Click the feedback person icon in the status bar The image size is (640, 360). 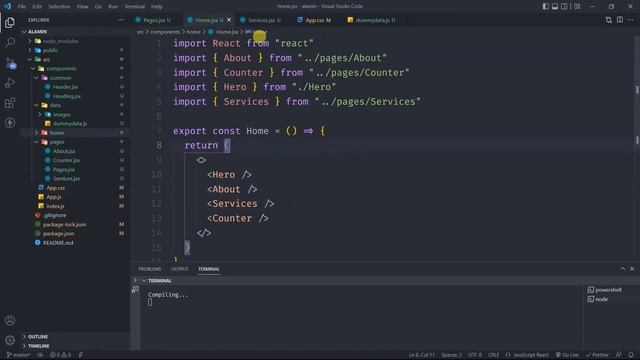point(619,355)
